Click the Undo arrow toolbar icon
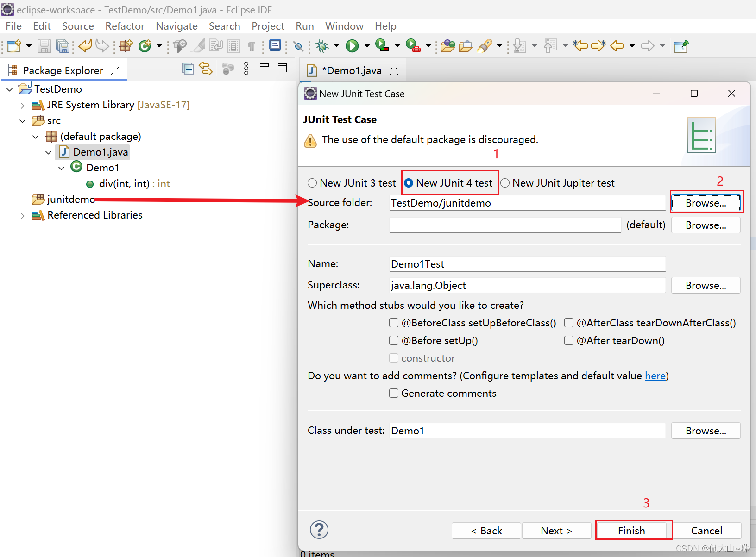The width and height of the screenshot is (756, 557). tap(85, 45)
